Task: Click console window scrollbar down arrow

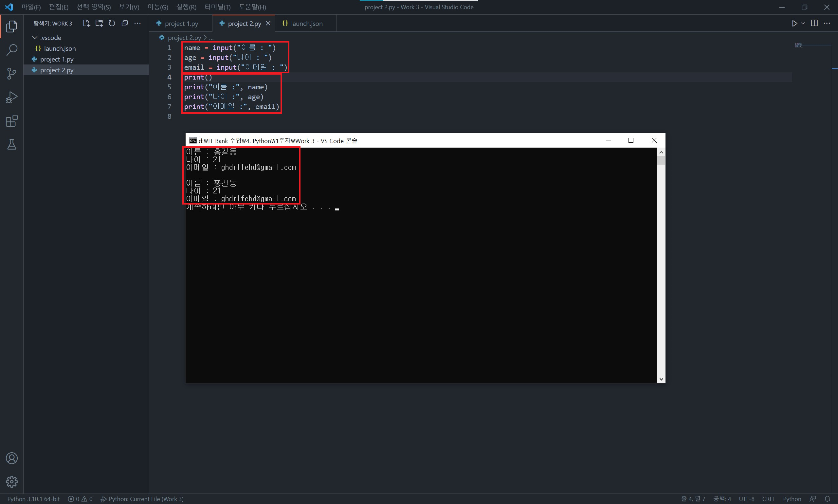Action: coord(661,379)
